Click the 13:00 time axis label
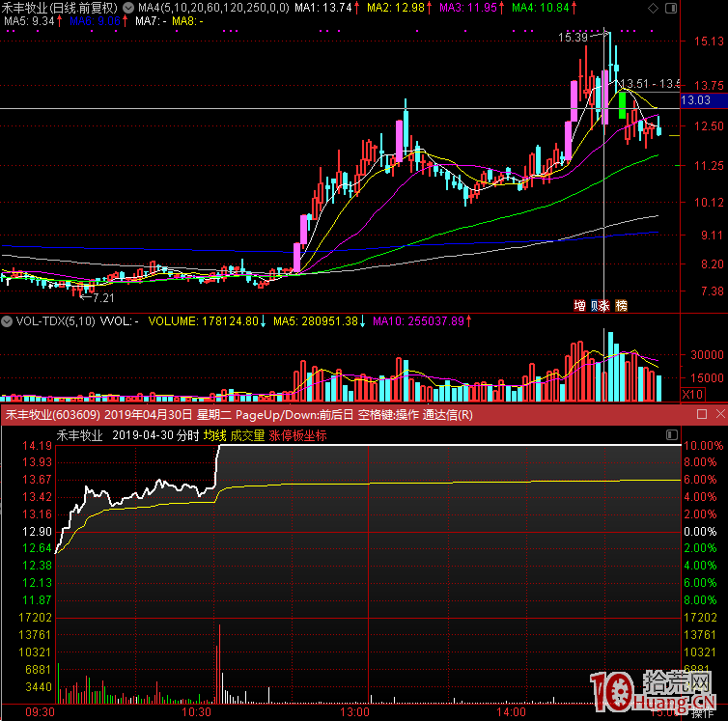This screenshot has width=728, height=721. (354, 712)
